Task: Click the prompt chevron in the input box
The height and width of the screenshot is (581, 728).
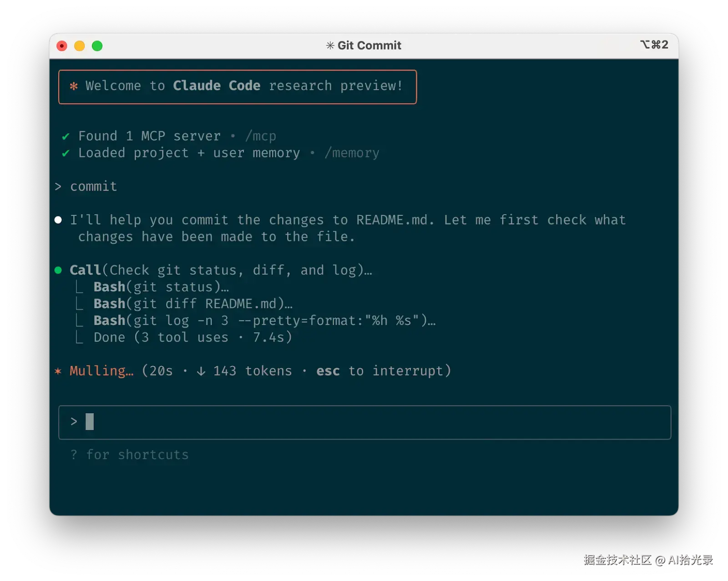Action: coord(74,422)
